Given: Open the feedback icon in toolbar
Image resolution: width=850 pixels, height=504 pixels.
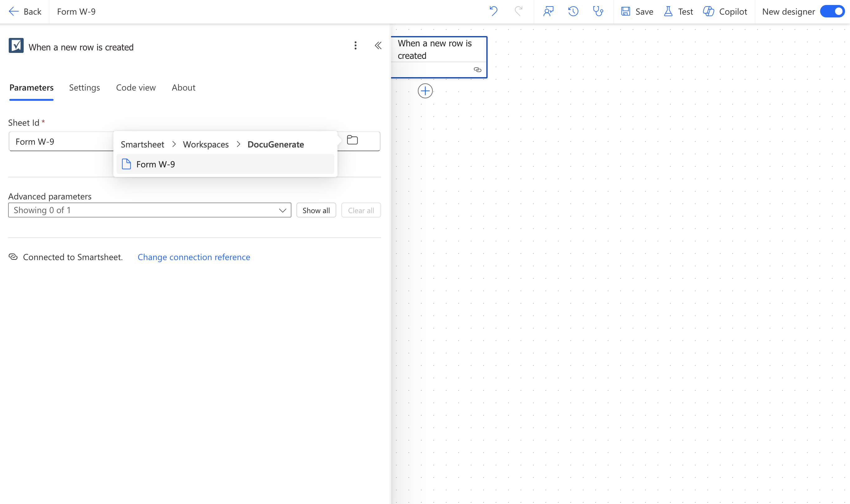Looking at the screenshot, I should pos(548,12).
